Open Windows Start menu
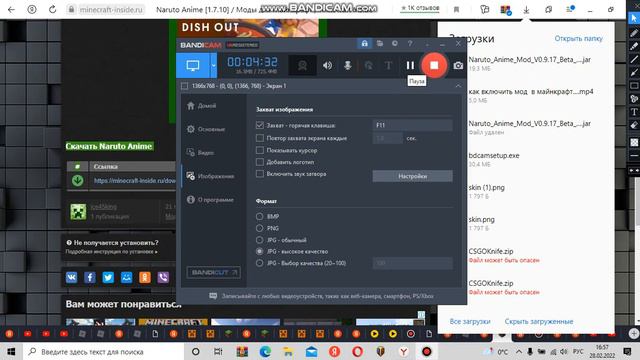Screen dimensions: 640x360 (x=11, y=351)
